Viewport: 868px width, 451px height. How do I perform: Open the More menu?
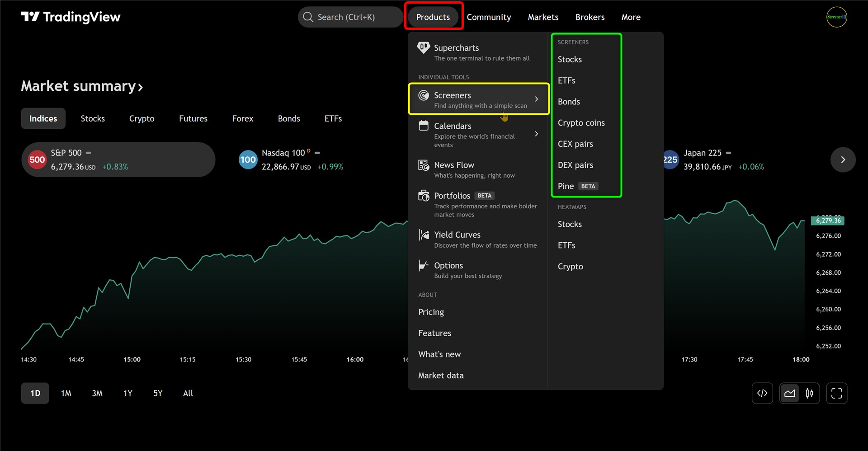631,17
